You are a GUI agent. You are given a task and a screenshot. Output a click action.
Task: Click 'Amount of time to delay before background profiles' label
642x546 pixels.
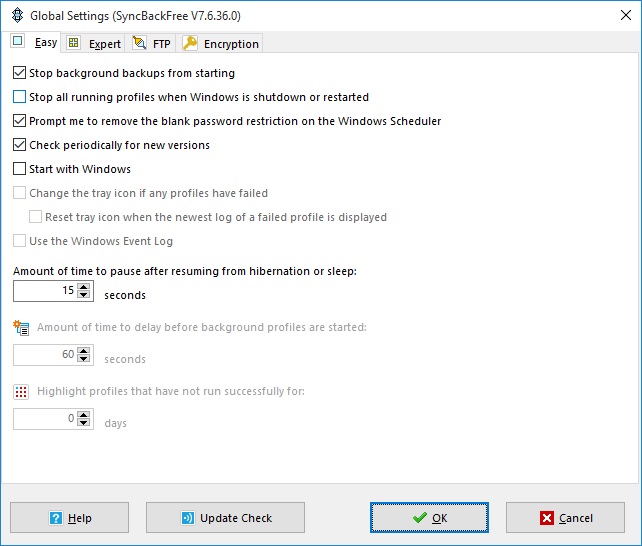pyautogui.click(x=202, y=327)
